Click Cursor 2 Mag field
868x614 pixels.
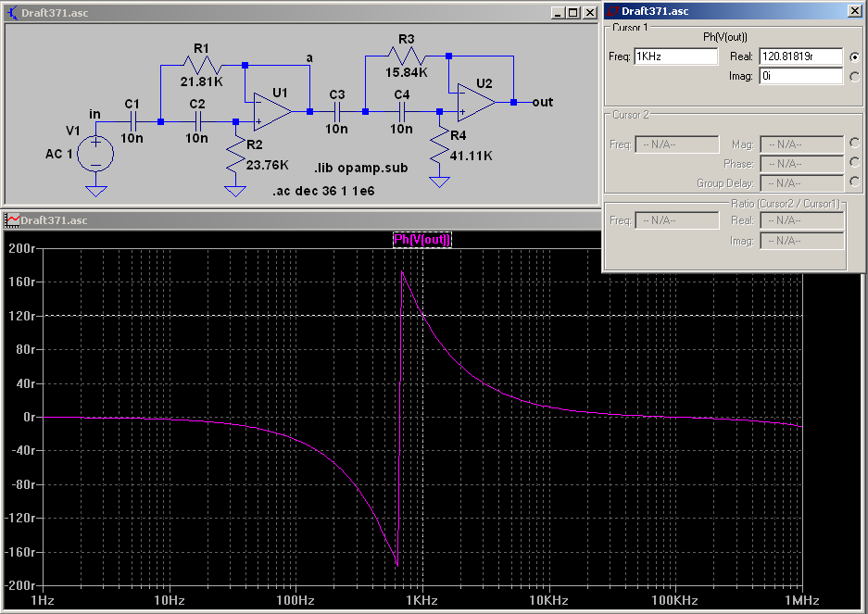tap(802, 144)
